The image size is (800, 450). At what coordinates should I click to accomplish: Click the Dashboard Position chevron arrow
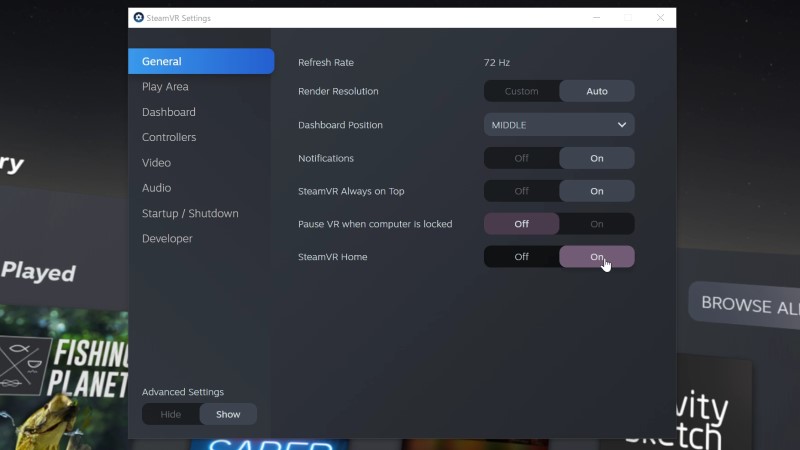621,125
